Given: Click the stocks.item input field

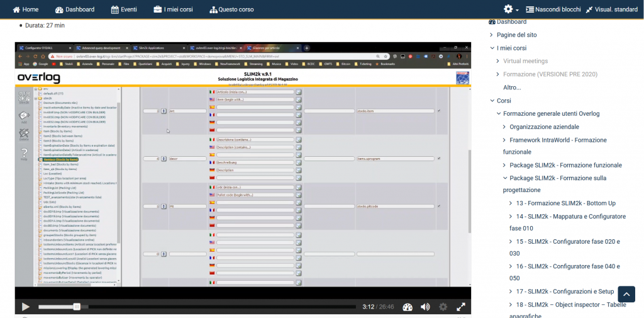Looking at the screenshot, I should 396,111.
